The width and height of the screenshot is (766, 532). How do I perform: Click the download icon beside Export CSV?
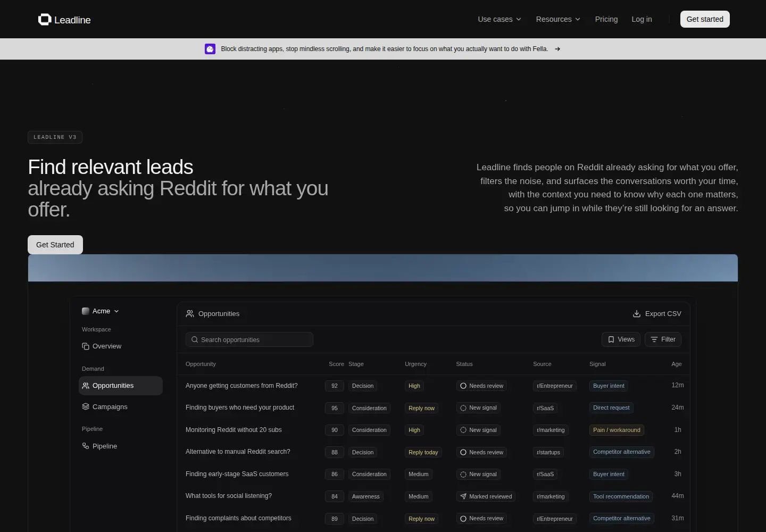point(636,314)
